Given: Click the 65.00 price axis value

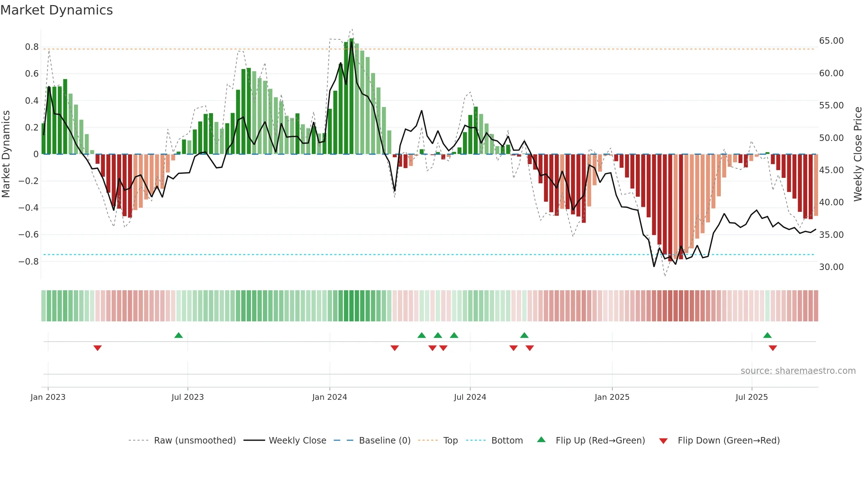Looking at the screenshot, I should point(831,41).
